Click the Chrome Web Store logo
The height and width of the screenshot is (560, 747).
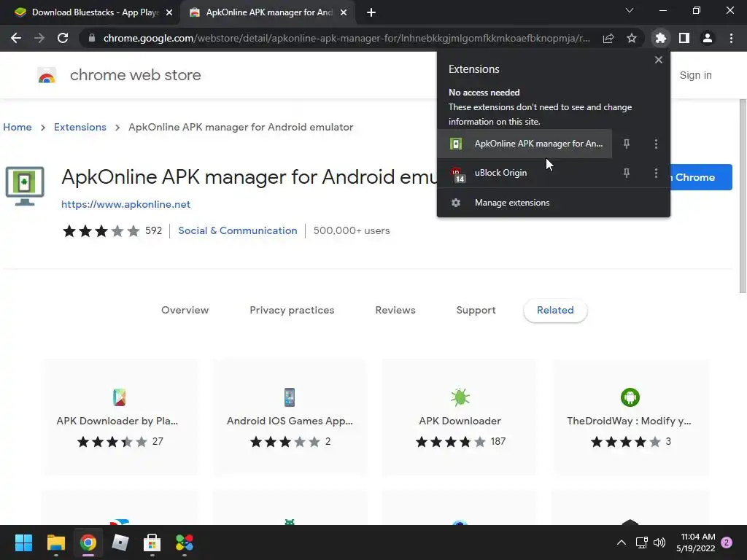pyautogui.click(x=47, y=75)
